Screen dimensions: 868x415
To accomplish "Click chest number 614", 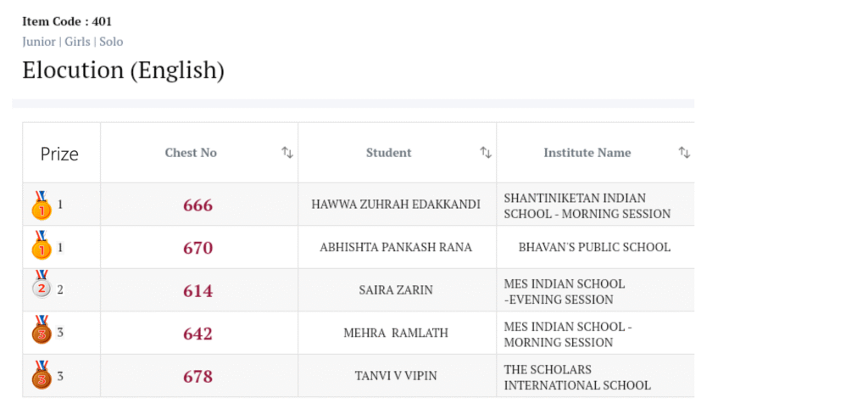I will pyautogui.click(x=198, y=290).
